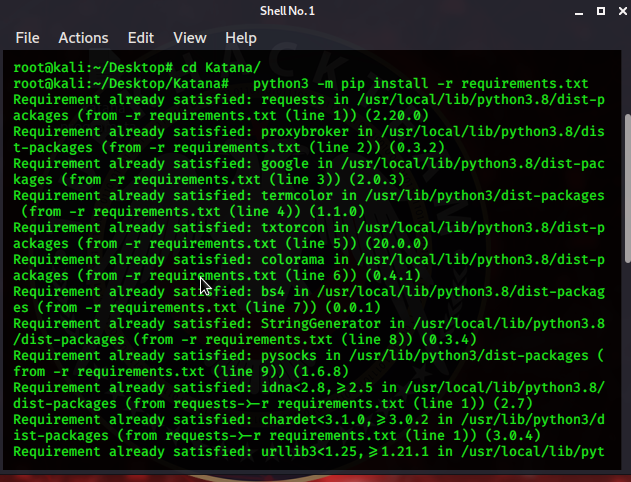Click the 'google' package name

[x=285, y=163]
